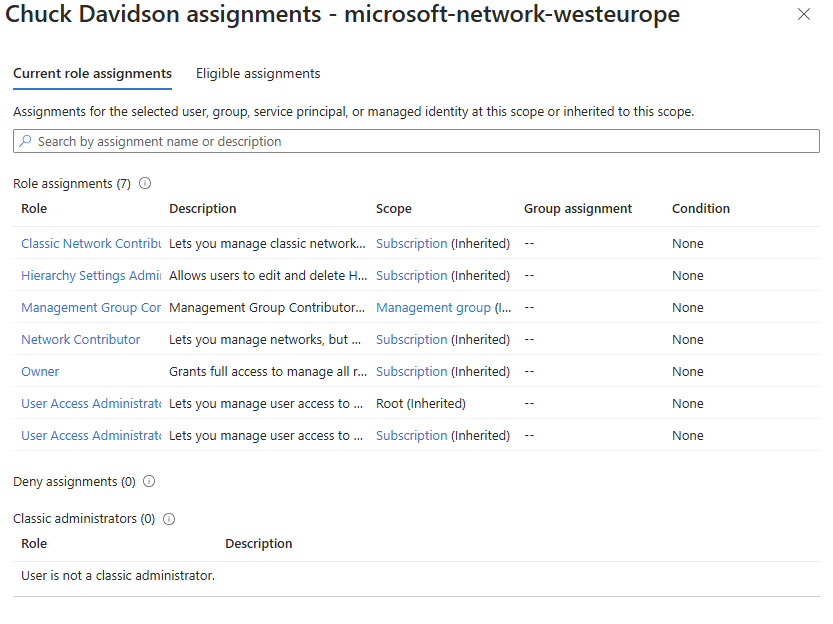
Task: Click 'Allows users to edit and delete H...' description
Action: pyautogui.click(x=268, y=276)
